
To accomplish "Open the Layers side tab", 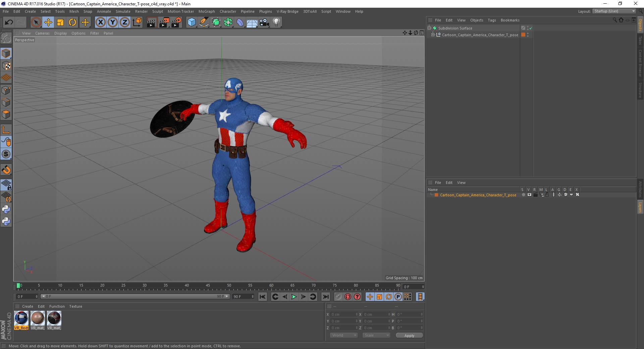I will click(640, 207).
